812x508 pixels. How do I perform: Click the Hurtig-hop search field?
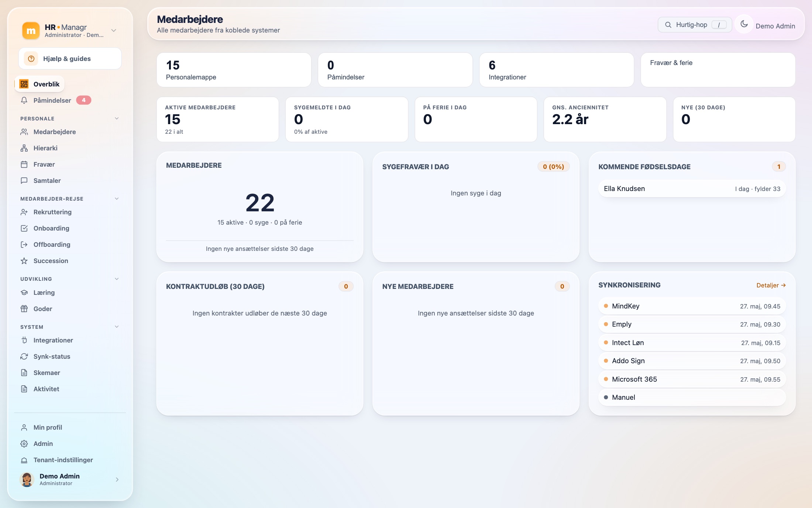click(x=695, y=25)
